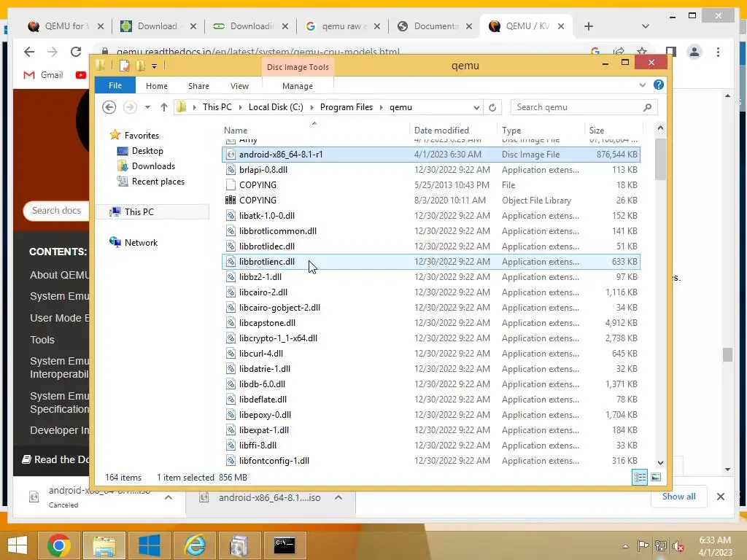Open the Home ribbon tab
Screen dimensions: 747x560
click(x=157, y=86)
